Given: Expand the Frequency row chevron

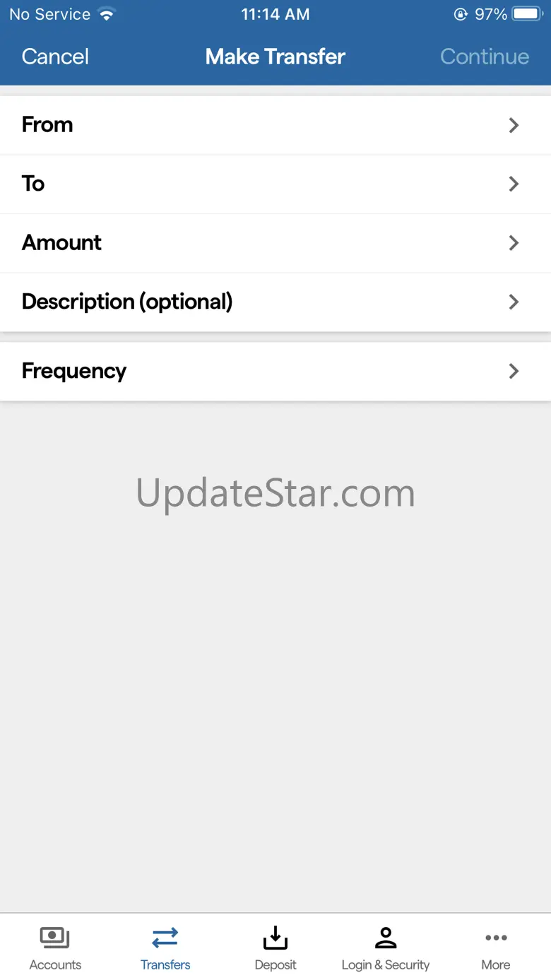Looking at the screenshot, I should (514, 371).
